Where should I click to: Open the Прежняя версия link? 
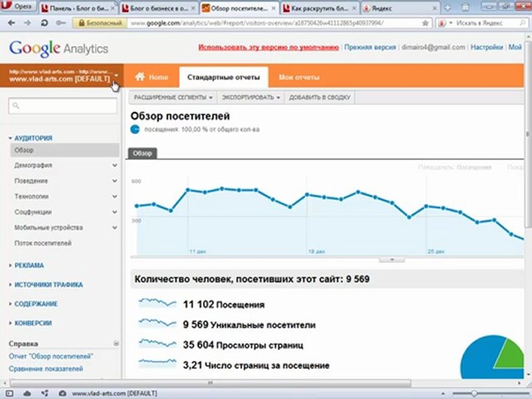(x=370, y=47)
